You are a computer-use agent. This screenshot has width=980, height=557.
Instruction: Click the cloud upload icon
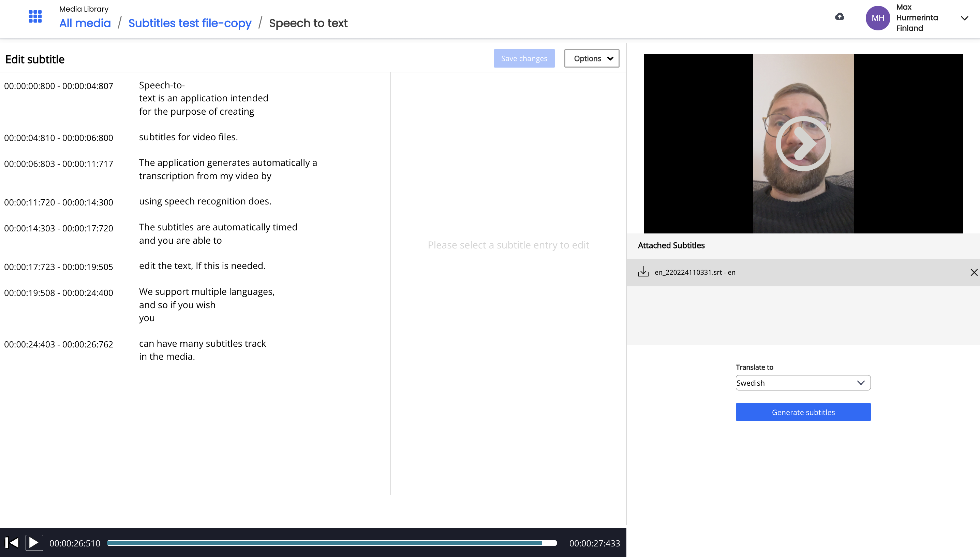pyautogui.click(x=840, y=16)
